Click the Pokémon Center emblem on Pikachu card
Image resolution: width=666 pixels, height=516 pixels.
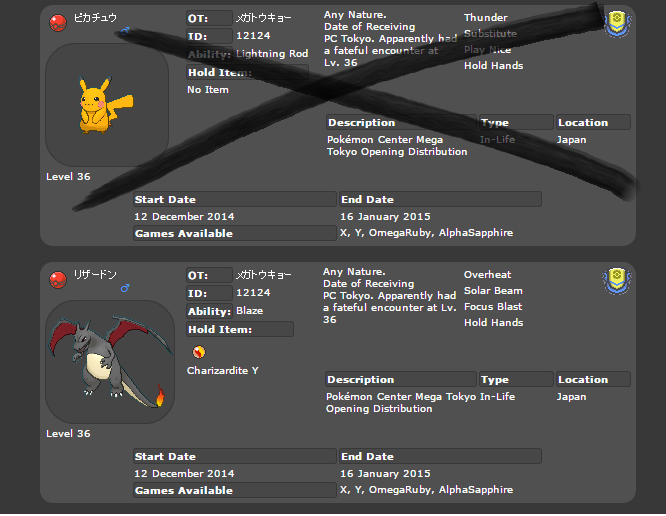point(617,24)
